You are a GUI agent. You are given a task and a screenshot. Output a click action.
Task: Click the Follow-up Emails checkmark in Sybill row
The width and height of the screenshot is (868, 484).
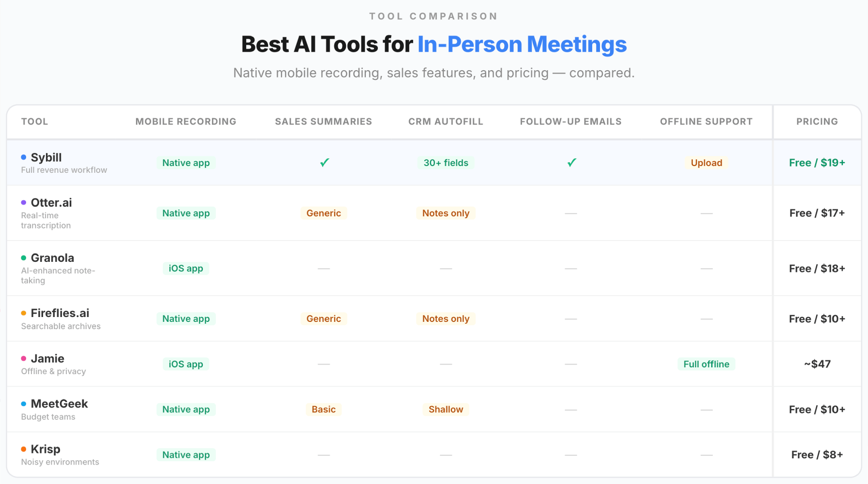(571, 163)
